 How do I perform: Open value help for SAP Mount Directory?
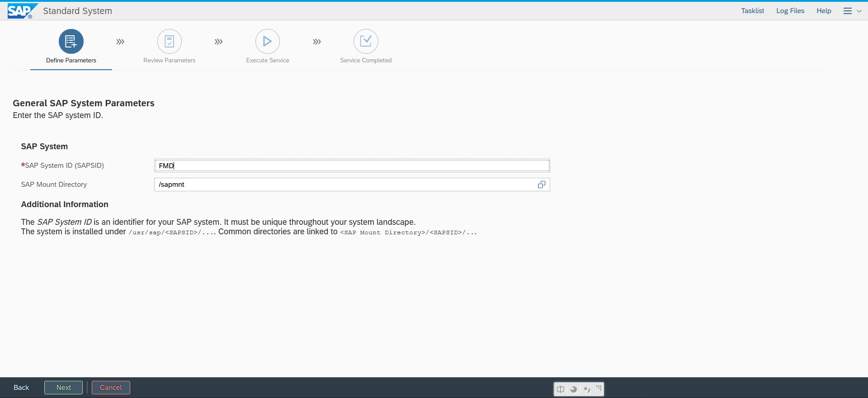click(542, 185)
